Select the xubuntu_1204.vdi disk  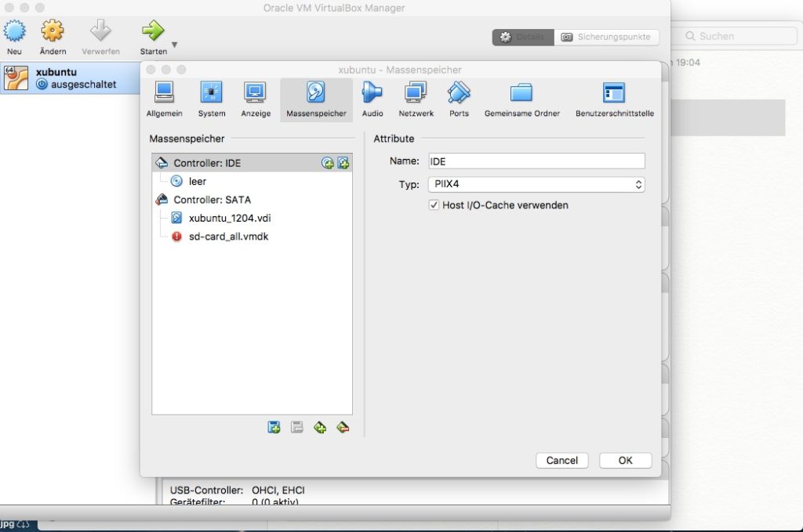[252, 218]
